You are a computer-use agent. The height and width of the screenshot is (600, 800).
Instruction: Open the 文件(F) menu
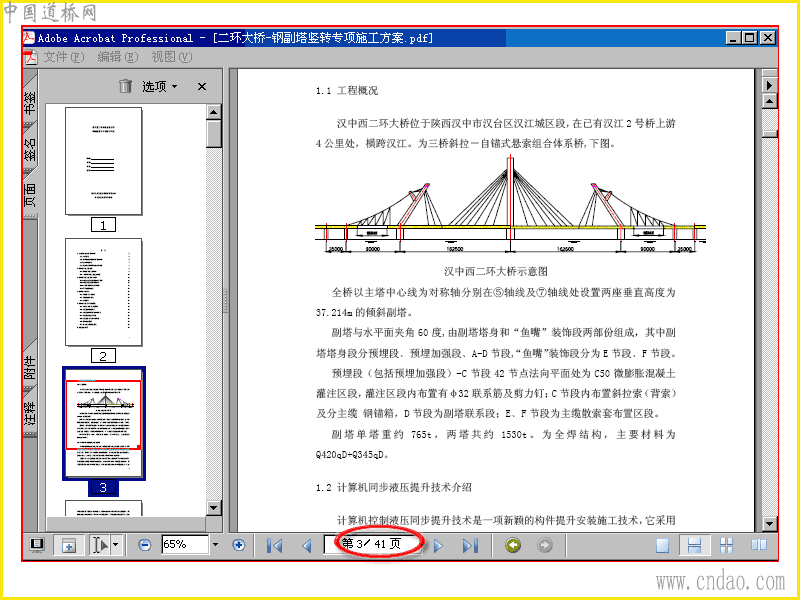coord(63,57)
